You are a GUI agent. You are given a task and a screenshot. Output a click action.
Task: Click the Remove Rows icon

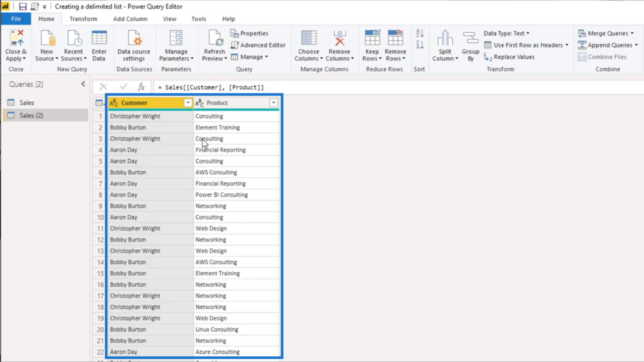(x=395, y=38)
